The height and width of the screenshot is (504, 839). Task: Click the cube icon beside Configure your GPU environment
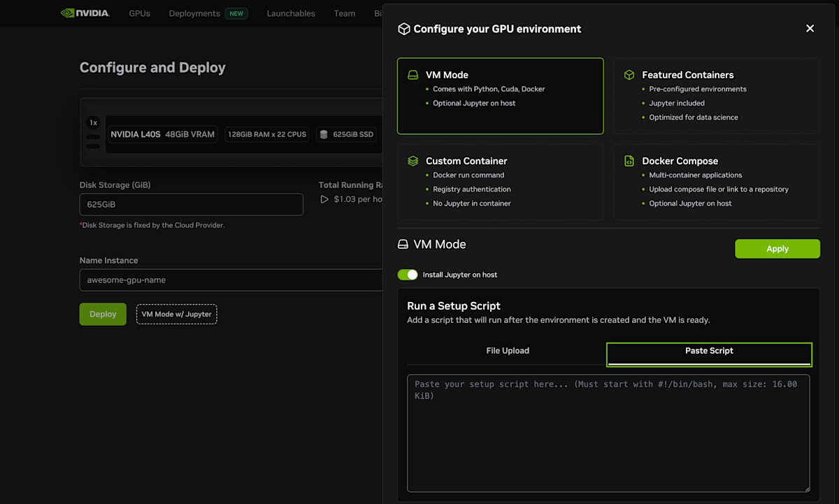(x=403, y=29)
